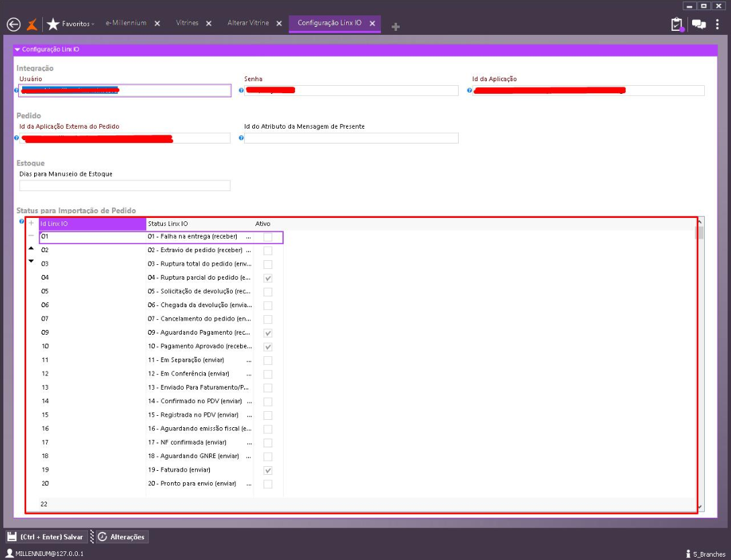Move grid row down with arrow

pos(32,261)
